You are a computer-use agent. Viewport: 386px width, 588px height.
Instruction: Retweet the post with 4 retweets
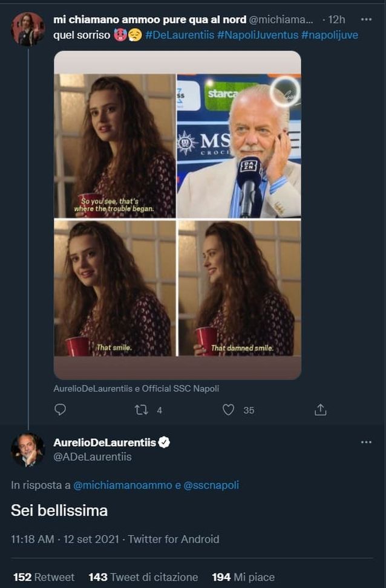coord(141,410)
